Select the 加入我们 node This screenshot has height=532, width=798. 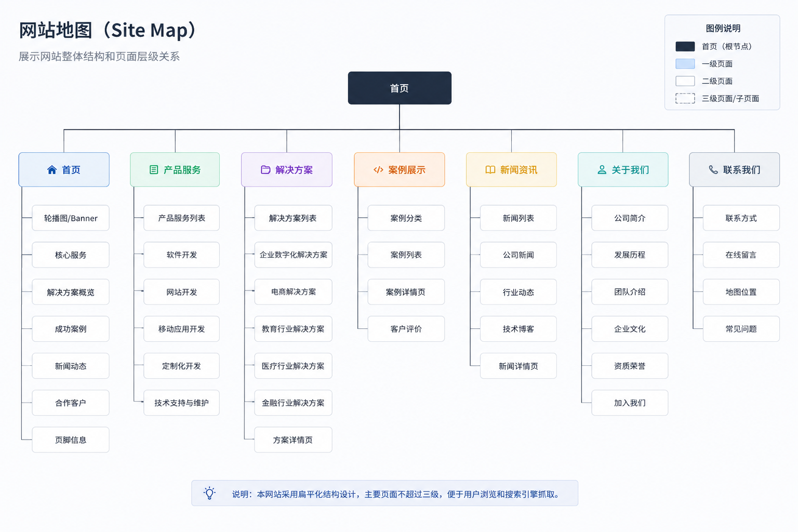click(630, 403)
